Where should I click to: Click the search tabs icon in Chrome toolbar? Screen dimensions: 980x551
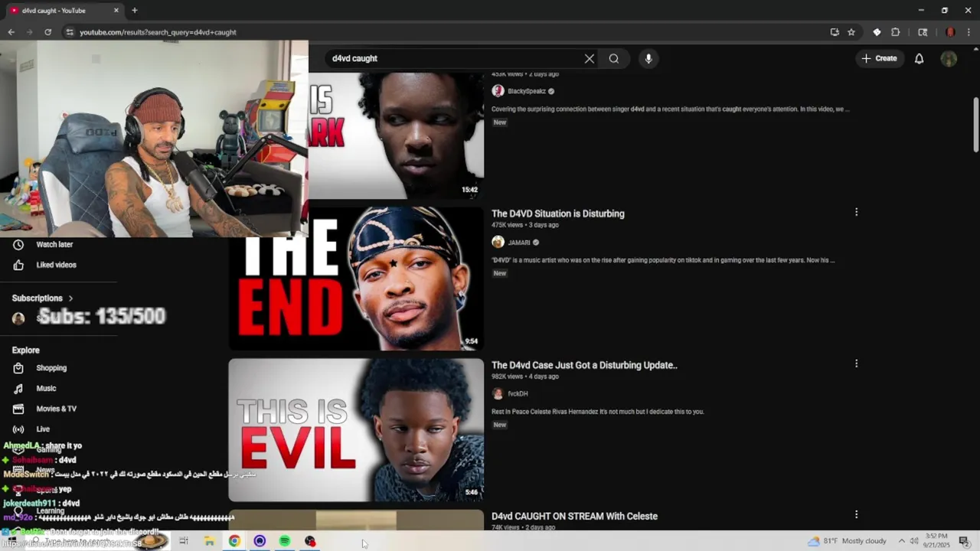[923, 32]
